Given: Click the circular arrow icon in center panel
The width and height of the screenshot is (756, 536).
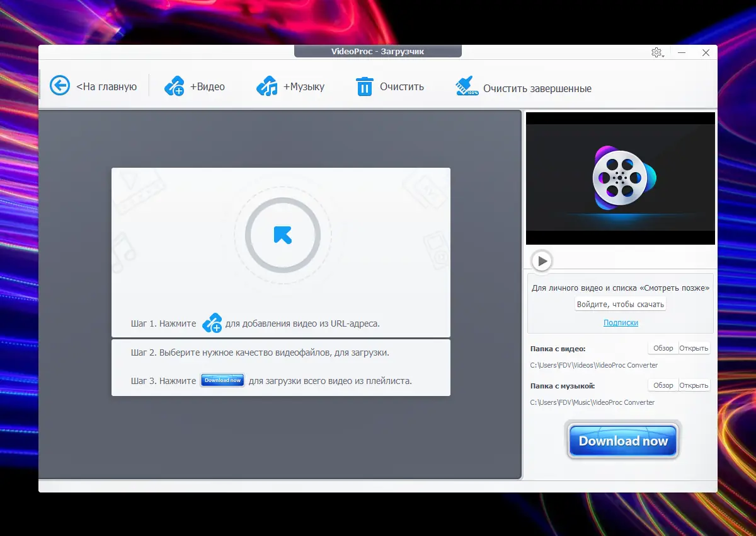Looking at the screenshot, I should tap(283, 235).
